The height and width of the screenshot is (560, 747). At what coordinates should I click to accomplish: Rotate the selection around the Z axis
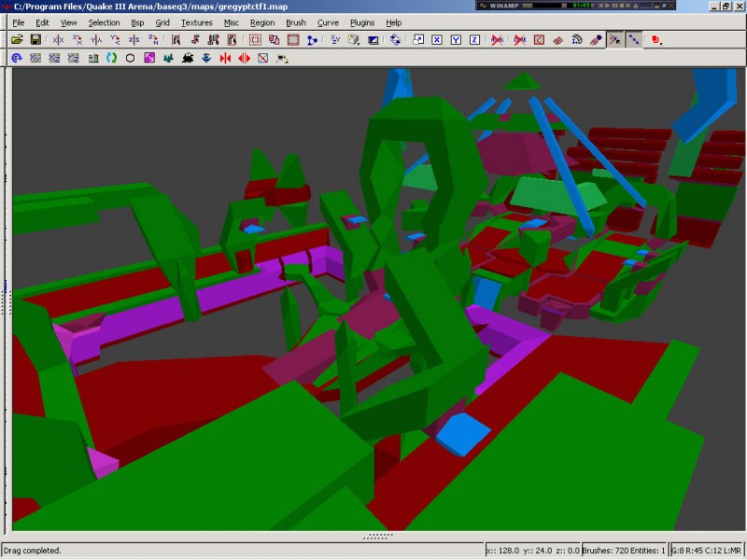(153, 40)
